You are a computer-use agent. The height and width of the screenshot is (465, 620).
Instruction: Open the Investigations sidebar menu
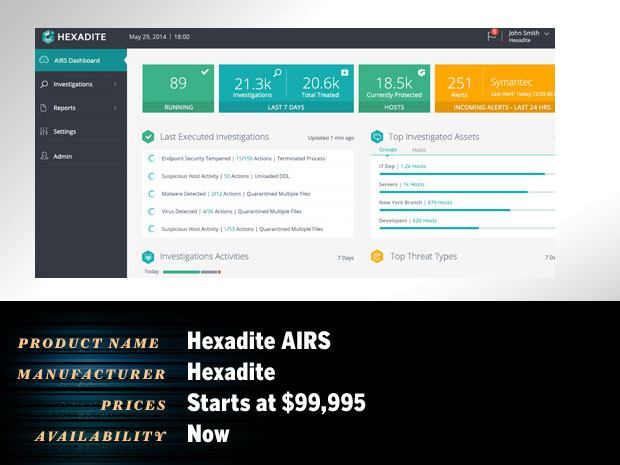coord(81,84)
